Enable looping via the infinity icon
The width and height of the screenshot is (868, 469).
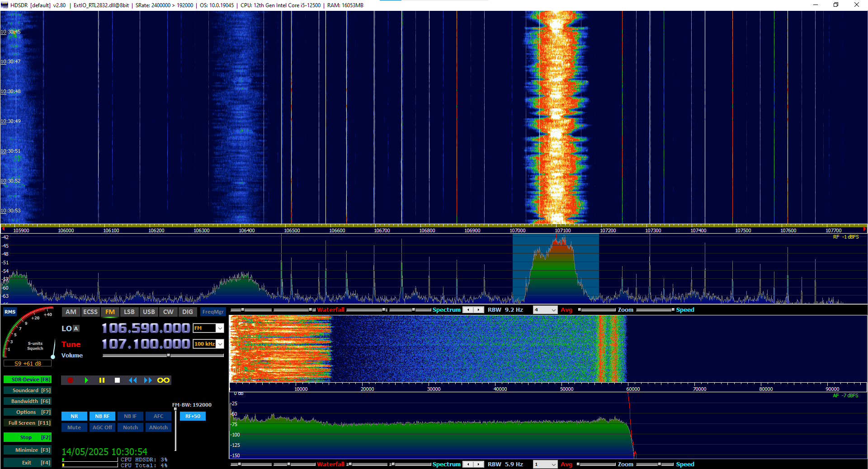click(164, 380)
